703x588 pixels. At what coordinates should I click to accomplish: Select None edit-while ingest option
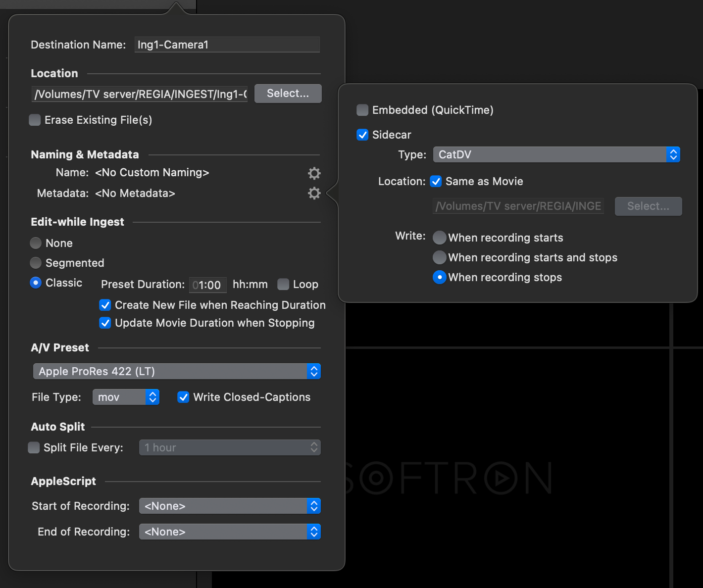pyautogui.click(x=36, y=243)
